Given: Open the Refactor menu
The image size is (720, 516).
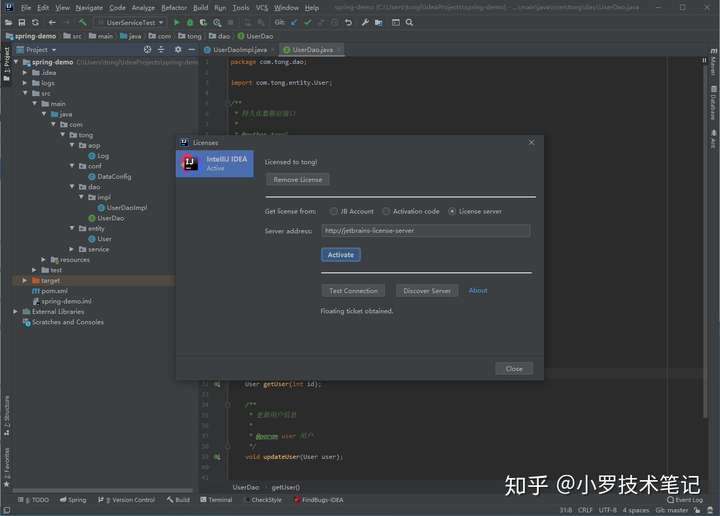Looking at the screenshot, I should pos(174,8).
